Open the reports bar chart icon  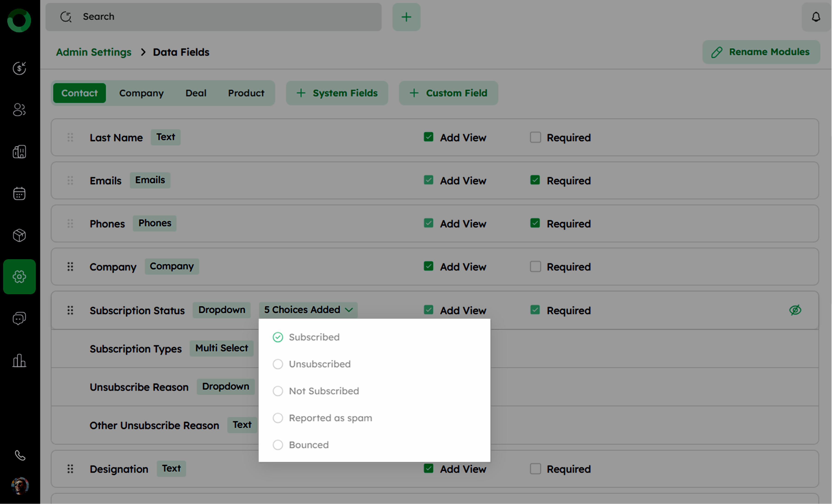[19, 361]
